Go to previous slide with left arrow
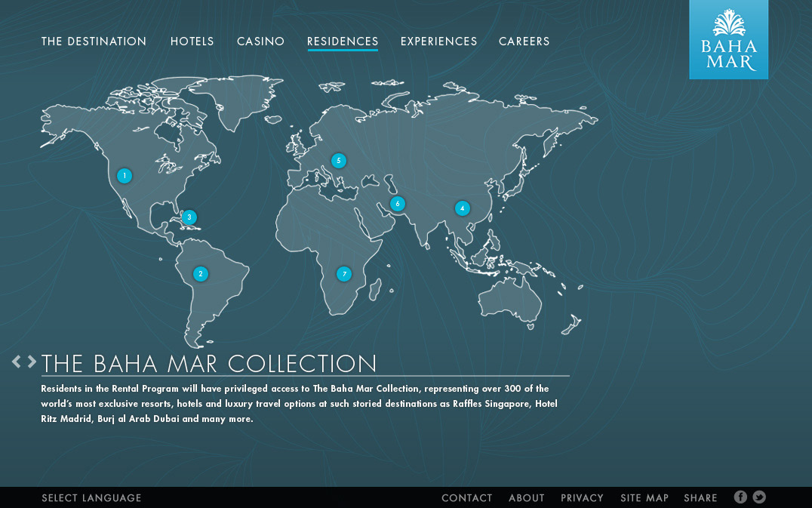The image size is (812, 508). tap(17, 362)
